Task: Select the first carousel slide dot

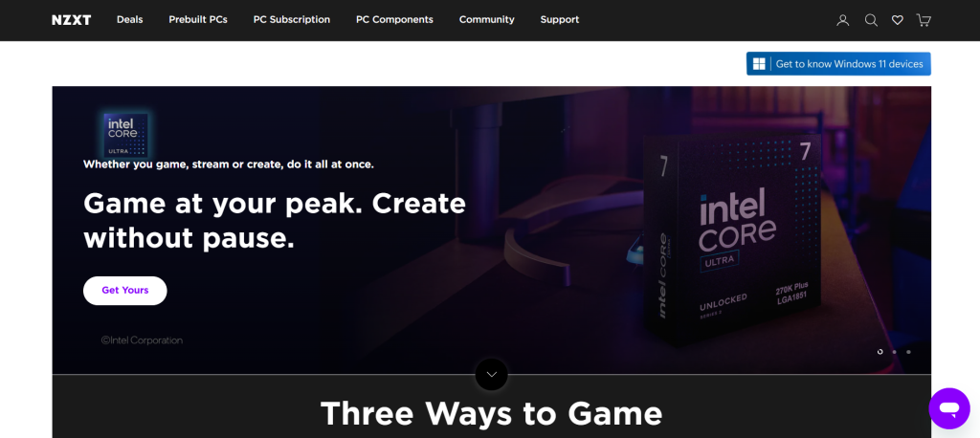Action: [880, 352]
